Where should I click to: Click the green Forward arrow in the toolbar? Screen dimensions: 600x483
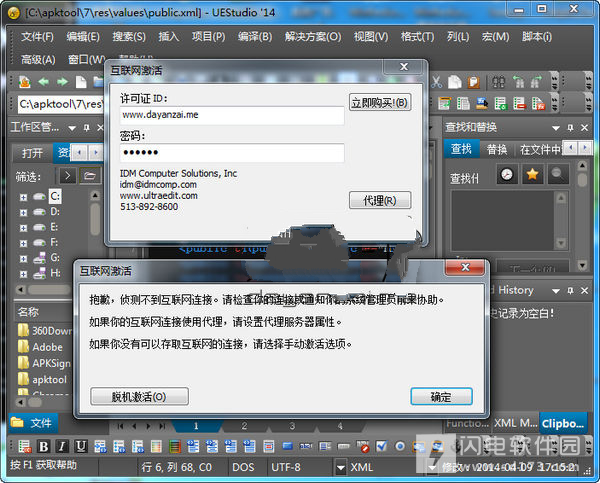click(62, 82)
